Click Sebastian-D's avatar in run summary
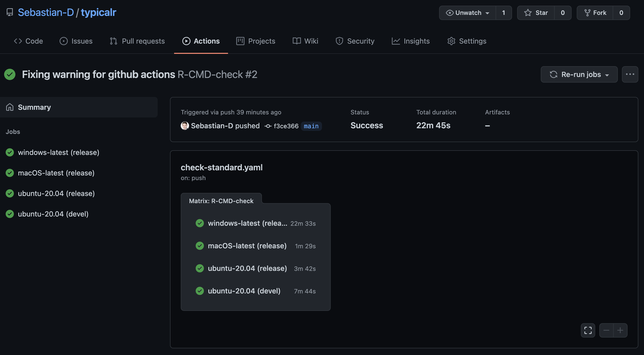 tap(185, 126)
